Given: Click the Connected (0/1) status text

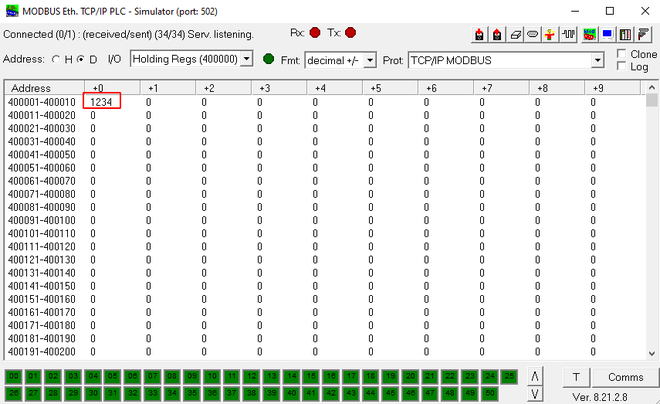Looking at the screenshot, I should coord(128,34).
